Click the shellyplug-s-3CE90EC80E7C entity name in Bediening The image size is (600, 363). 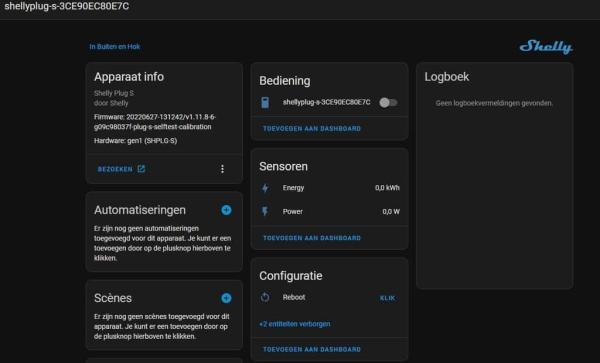tap(326, 102)
